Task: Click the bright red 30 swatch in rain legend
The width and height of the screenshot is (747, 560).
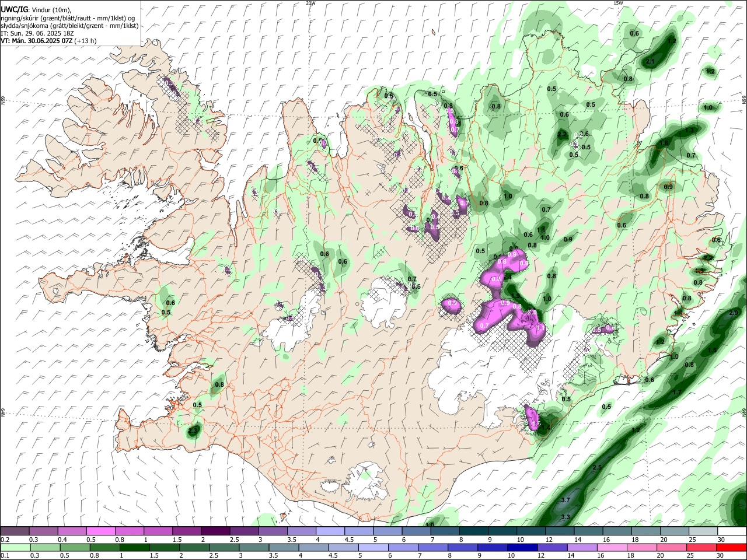Action: [x=732, y=547]
